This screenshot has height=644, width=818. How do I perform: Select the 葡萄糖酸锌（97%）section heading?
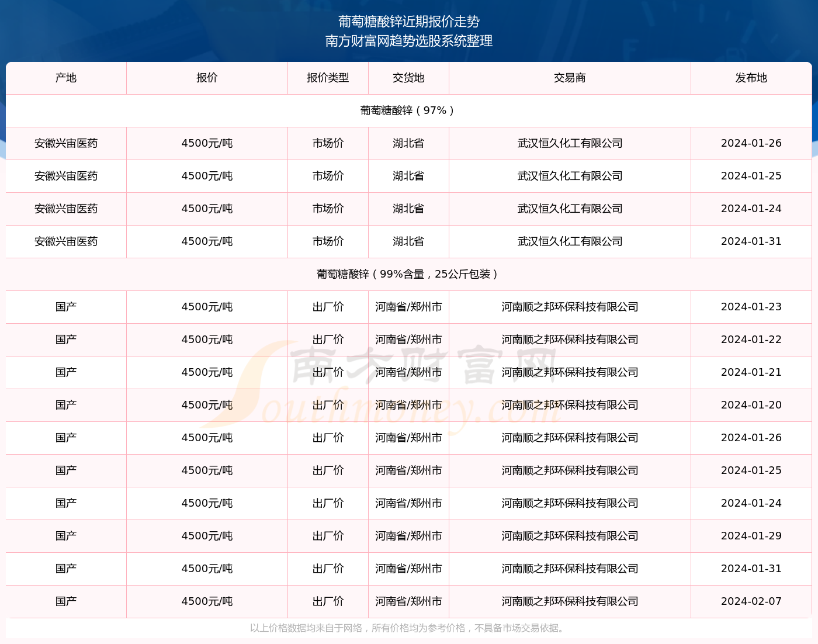[x=408, y=110]
